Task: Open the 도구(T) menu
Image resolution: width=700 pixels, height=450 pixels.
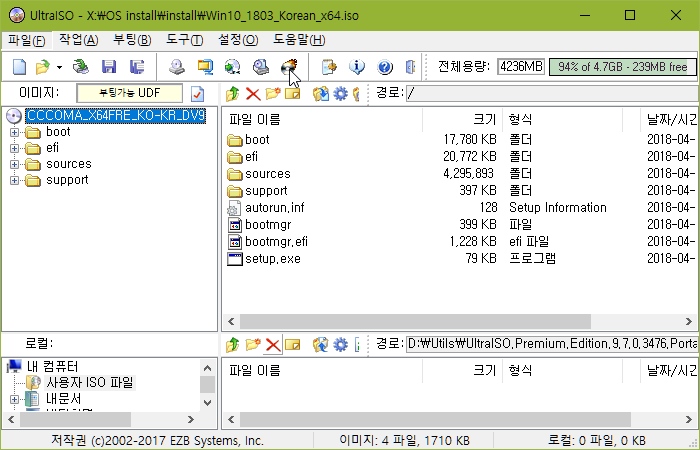Action: click(184, 40)
